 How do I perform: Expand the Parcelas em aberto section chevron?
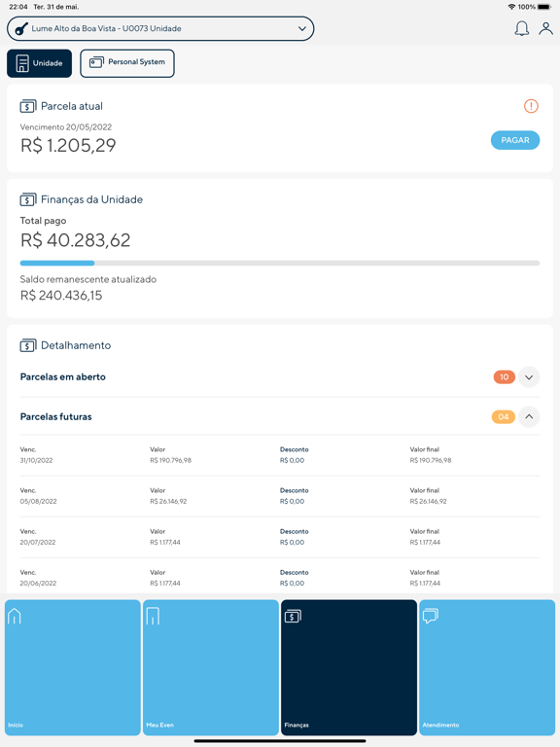[x=529, y=377]
